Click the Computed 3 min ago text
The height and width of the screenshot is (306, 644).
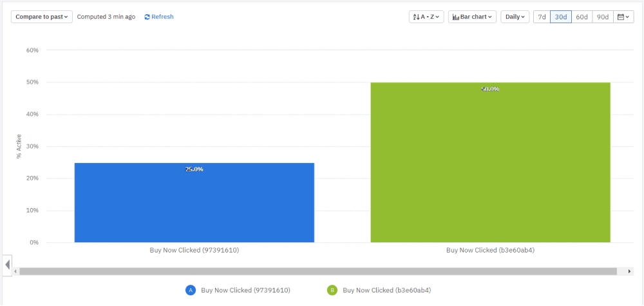pos(106,17)
